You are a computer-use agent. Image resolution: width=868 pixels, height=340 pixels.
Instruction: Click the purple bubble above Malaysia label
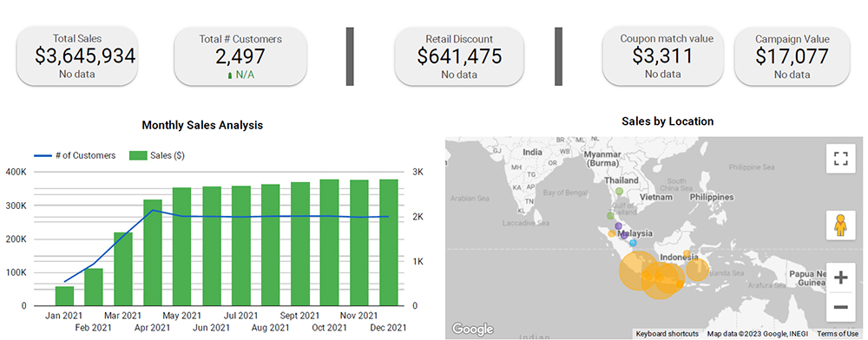(x=617, y=226)
